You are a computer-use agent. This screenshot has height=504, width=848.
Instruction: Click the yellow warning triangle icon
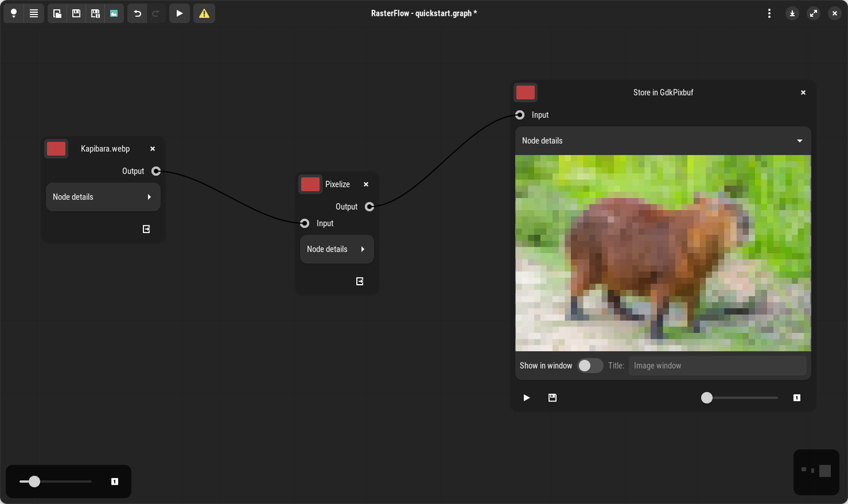click(204, 13)
